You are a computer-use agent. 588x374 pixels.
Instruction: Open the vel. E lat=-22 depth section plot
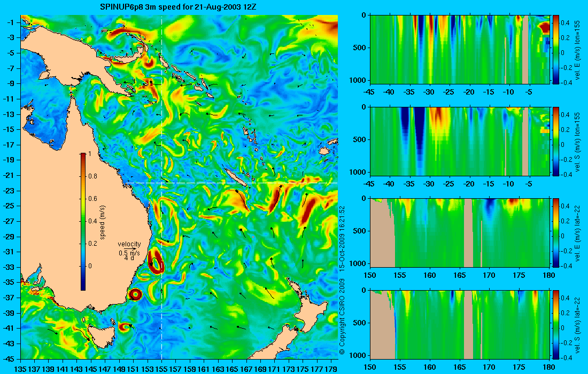coord(460,233)
